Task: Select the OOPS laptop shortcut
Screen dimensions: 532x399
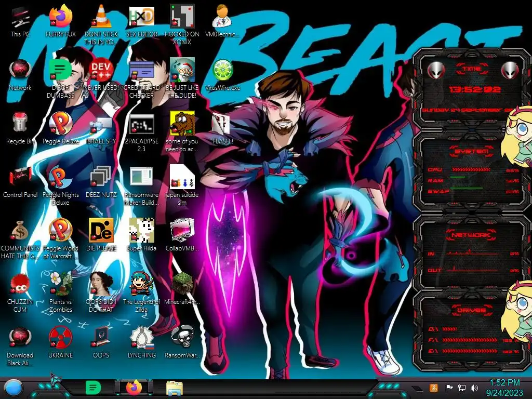Action: (101, 337)
